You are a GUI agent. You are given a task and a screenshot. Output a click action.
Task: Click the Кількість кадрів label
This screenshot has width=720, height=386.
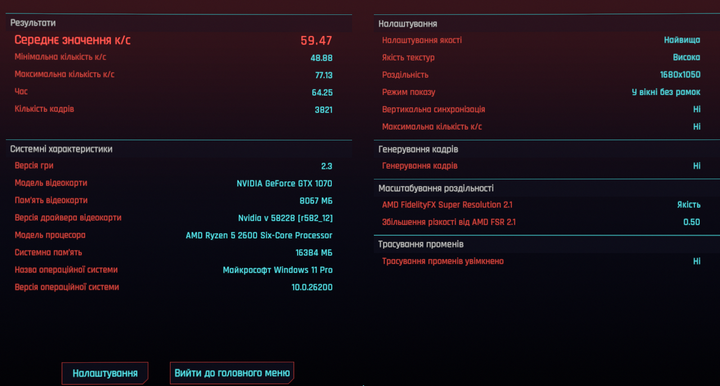pos(44,109)
